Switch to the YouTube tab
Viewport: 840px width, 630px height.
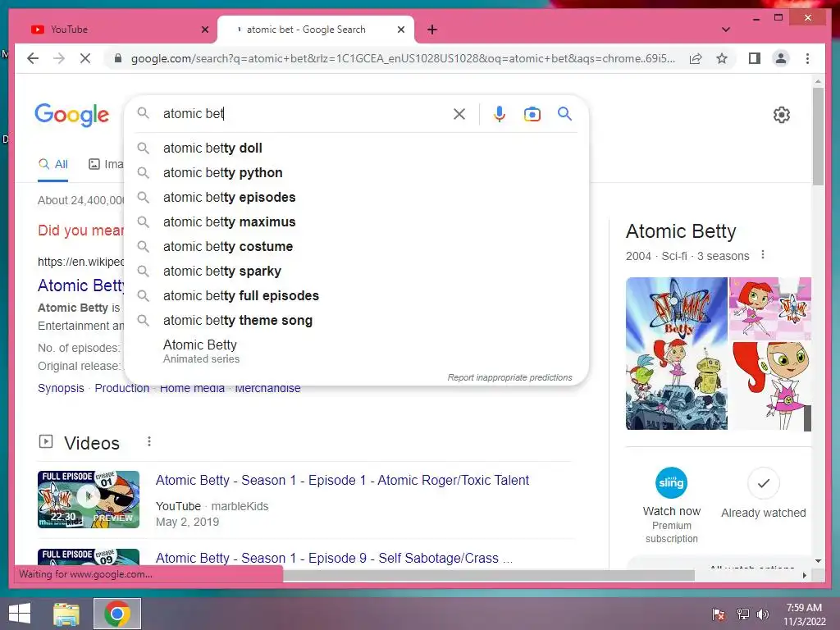114,30
